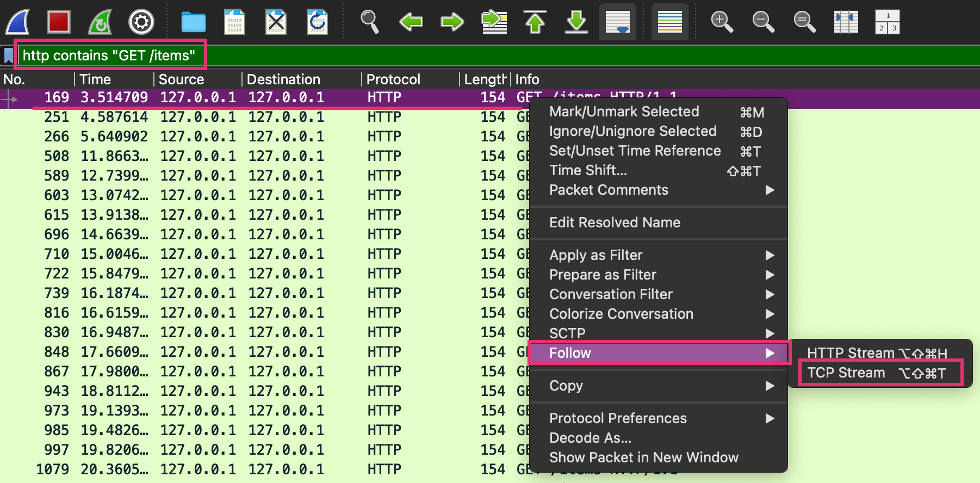
Task: Click the Go to specified packet icon
Action: coord(494,22)
